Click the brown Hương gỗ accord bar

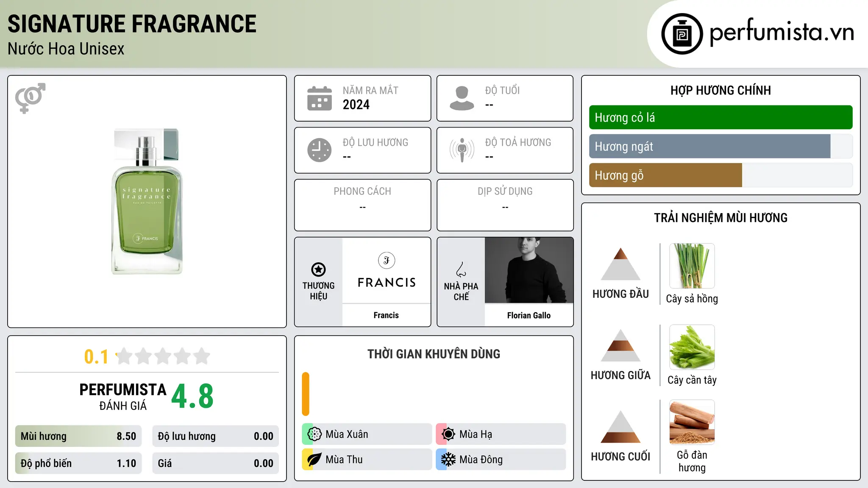click(x=665, y=175)
